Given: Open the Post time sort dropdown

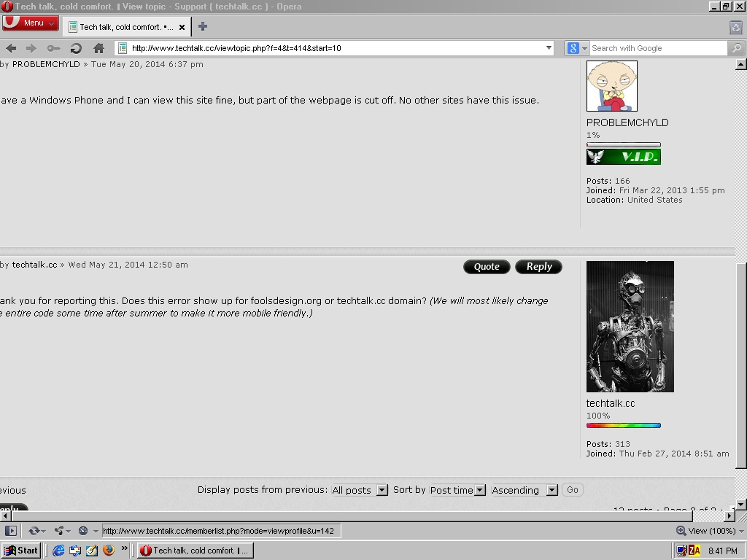Looking at the screenshot, I should pos(457,490).
